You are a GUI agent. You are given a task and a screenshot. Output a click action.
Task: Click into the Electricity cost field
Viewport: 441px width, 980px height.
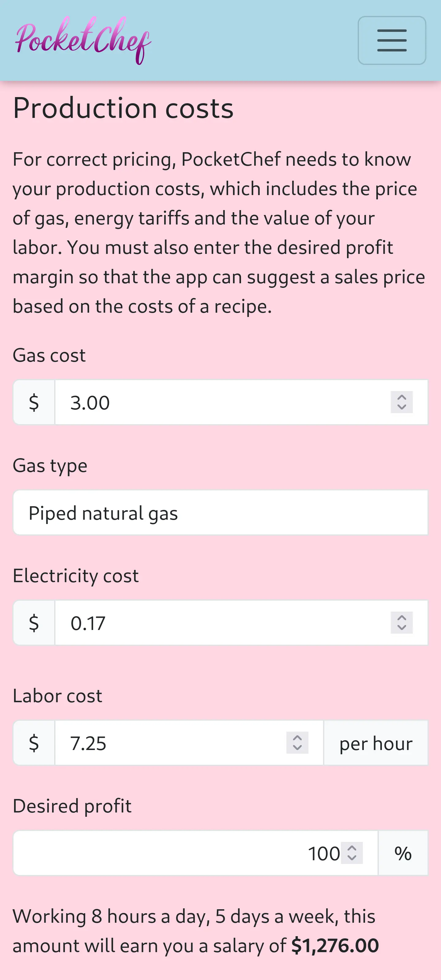coord(221,623)
